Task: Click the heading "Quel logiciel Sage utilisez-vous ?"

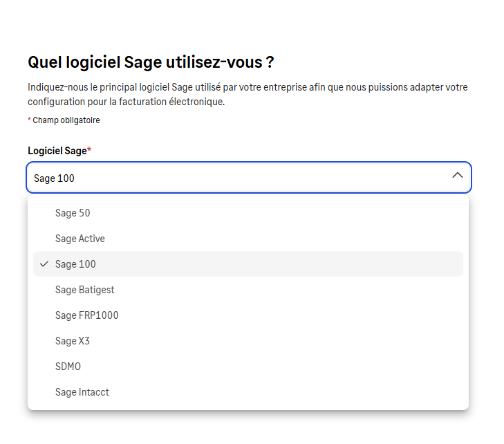Action: 151,62
